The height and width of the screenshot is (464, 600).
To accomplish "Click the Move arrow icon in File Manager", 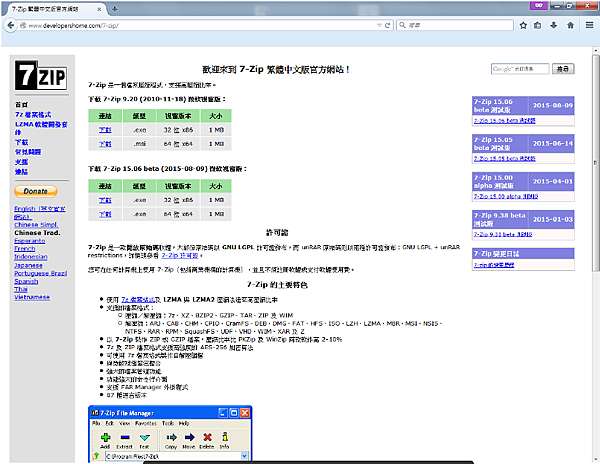I will 189,437.
